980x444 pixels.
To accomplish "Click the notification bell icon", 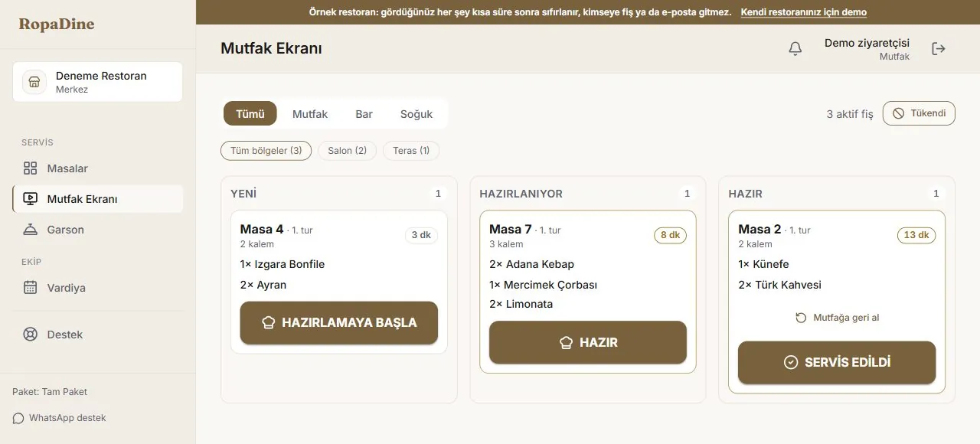I will click(795, 49).
